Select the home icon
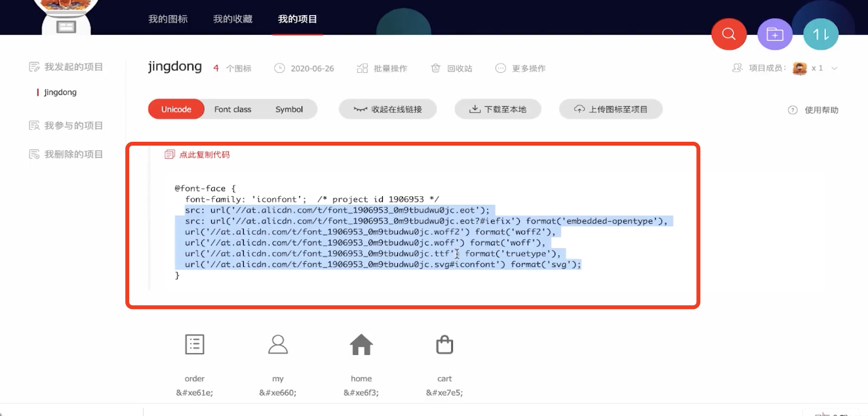868x416 pixels. (x=361, y=344)
